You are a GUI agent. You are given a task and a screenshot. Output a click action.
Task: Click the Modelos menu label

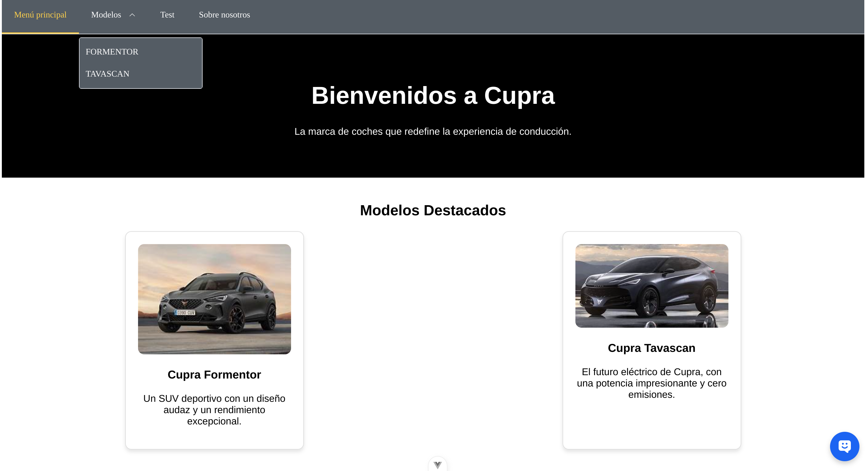106,15
